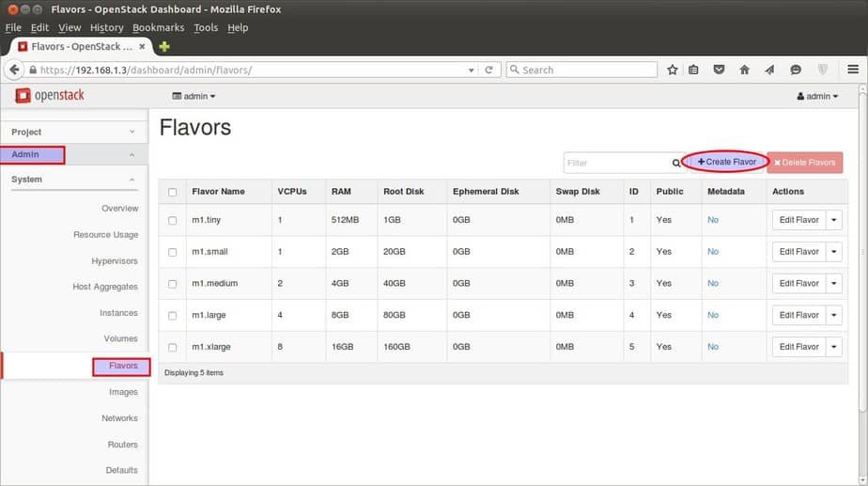Click the Firefox Search box
The image size is (868, 486).
click(581, 70)
